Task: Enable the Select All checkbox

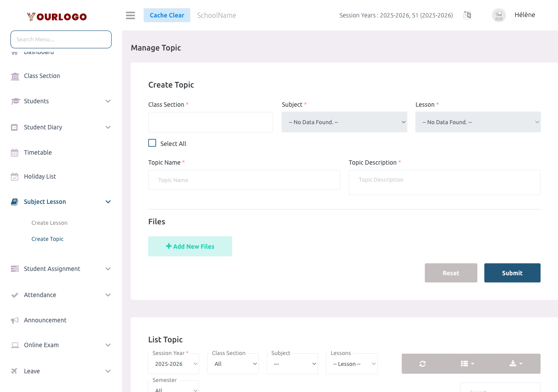Action: 152,142
